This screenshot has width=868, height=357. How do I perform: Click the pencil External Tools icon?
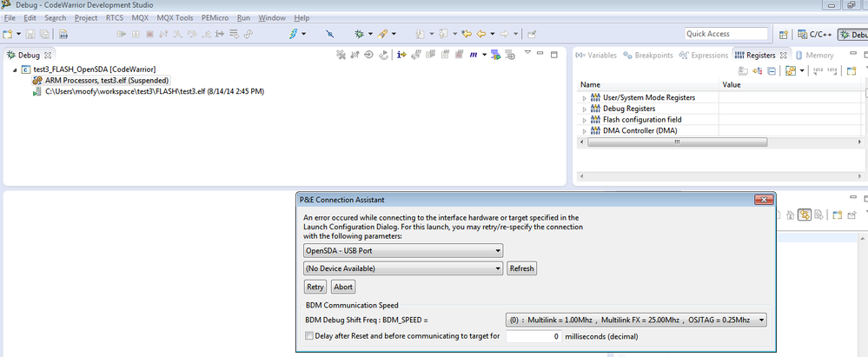pos(382,34)
